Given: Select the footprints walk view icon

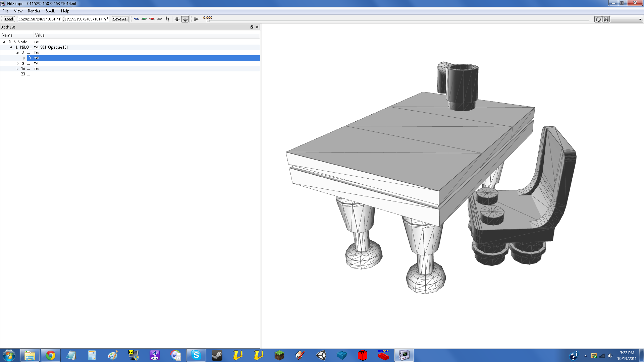Looking at the screenshot, I should point(167,19).
